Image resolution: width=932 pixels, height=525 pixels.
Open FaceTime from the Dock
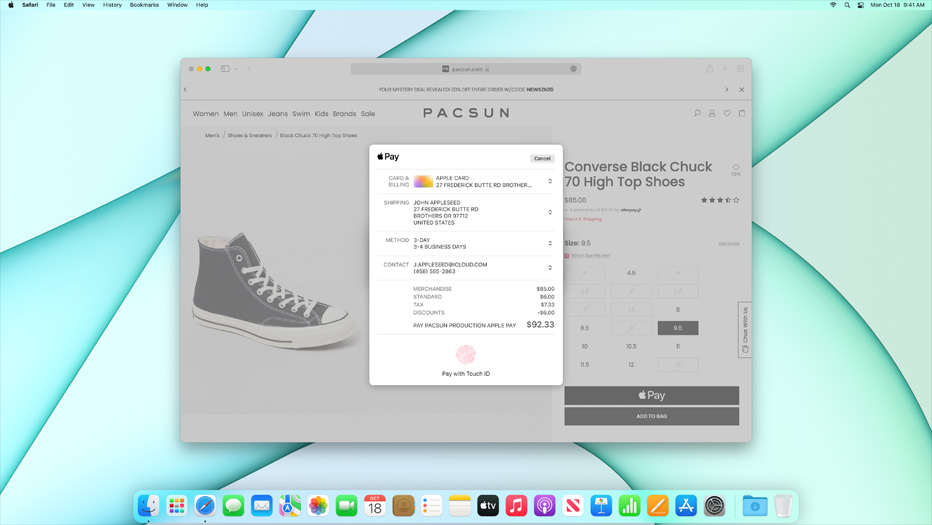click(347, 506)
